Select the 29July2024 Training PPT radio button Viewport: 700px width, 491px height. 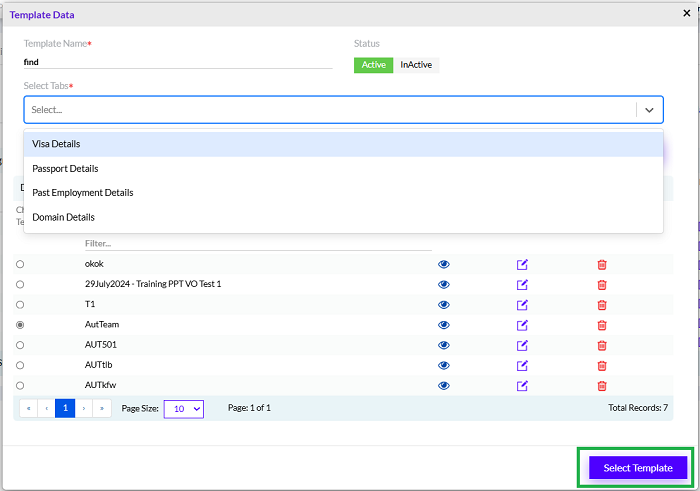pos(20,284)
